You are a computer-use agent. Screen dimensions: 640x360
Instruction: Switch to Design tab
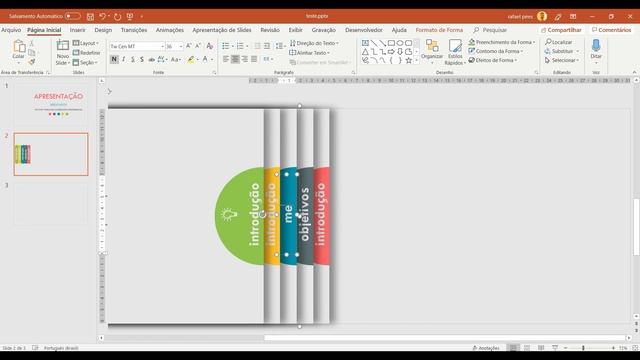pos(103,30)
